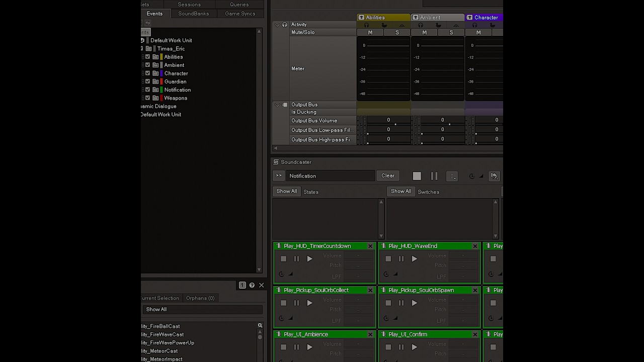Click the Soundcaster session name field Notification

[331, 176]
